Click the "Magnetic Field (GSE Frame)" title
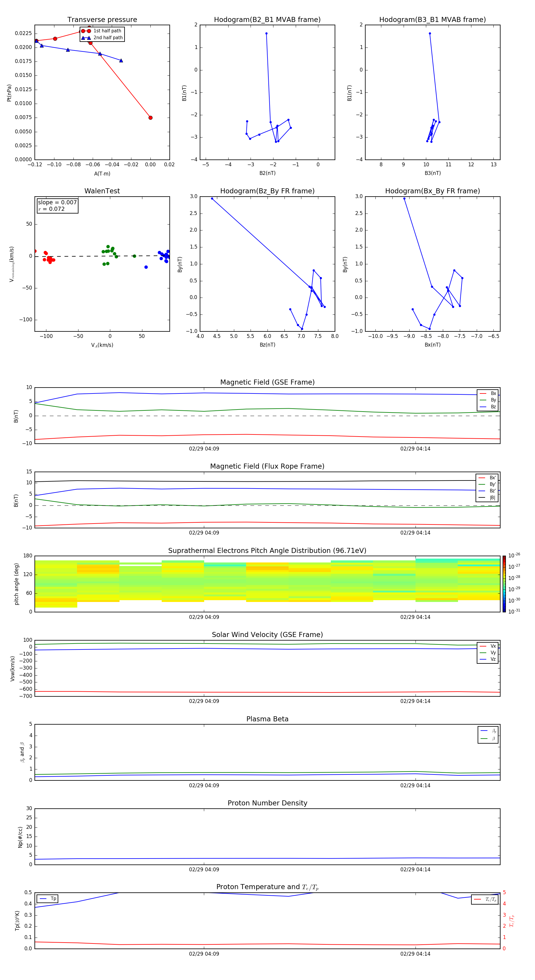 pyautogui.click(x=267, y=382)
